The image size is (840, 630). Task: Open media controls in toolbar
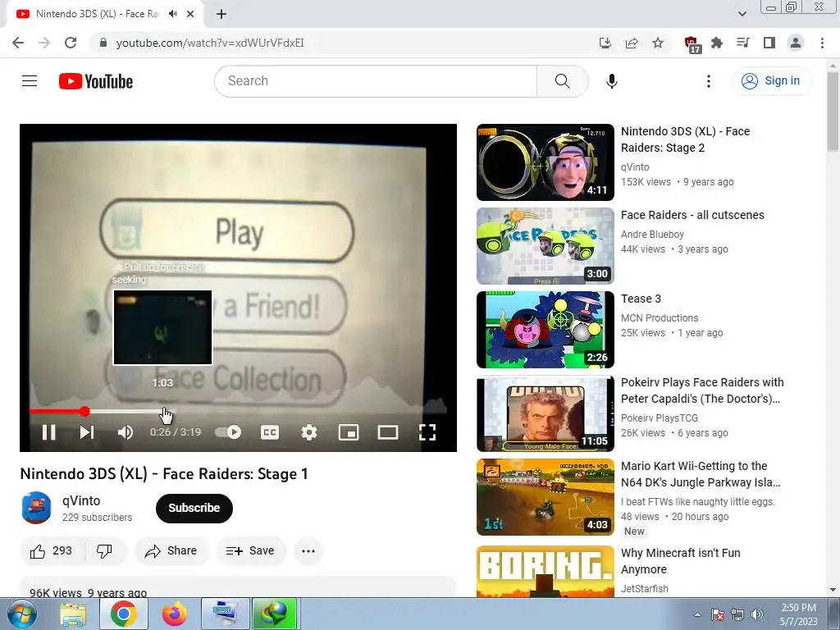tap(743, 43)
